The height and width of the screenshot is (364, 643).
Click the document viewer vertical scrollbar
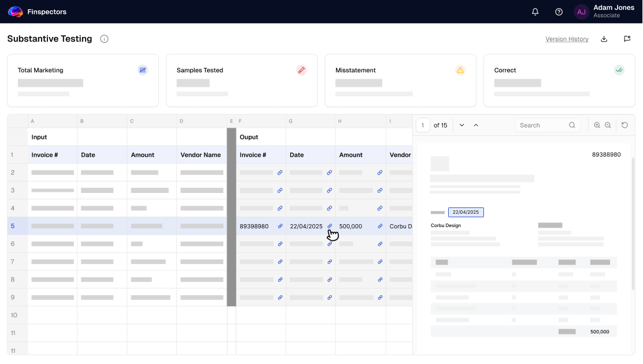[x=633, y=224]
